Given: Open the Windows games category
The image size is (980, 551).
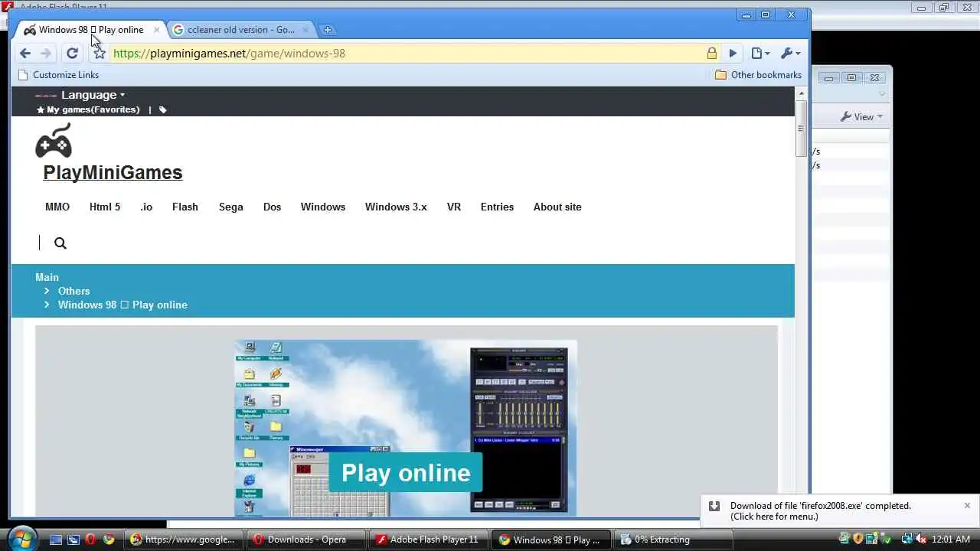Looking at the screenshot, I should (323, 207).
